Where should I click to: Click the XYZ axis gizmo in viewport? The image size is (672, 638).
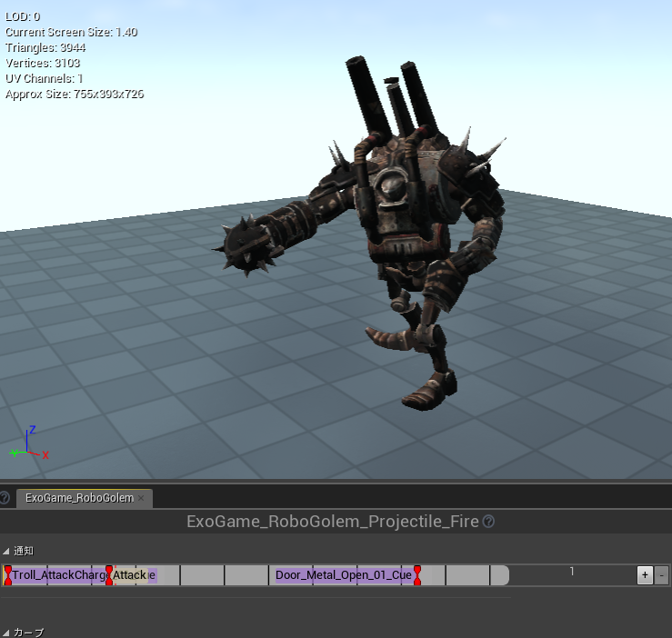coord(29,444)
